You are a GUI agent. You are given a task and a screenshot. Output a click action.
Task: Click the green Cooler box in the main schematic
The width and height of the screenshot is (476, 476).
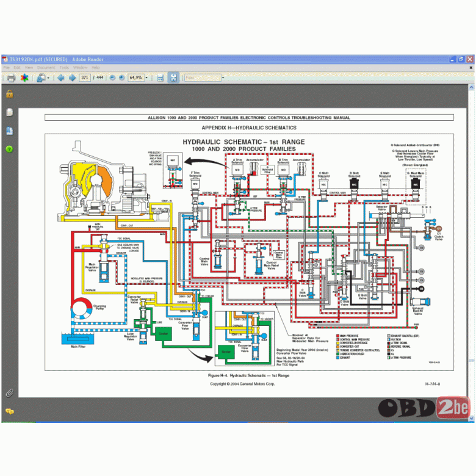(164, 334)
